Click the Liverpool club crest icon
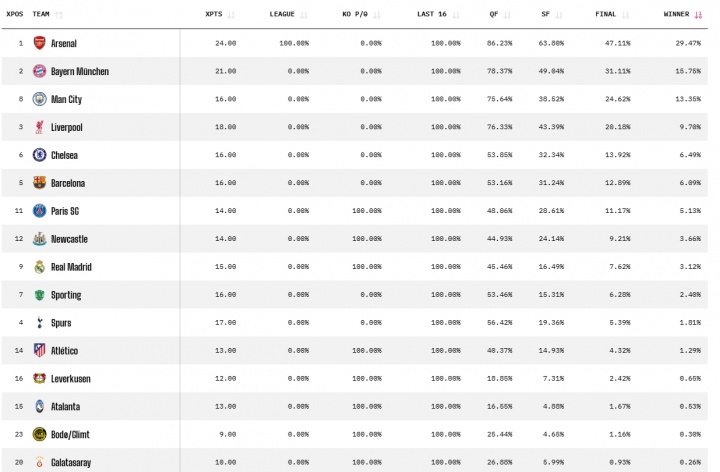 tap(39, 128)
